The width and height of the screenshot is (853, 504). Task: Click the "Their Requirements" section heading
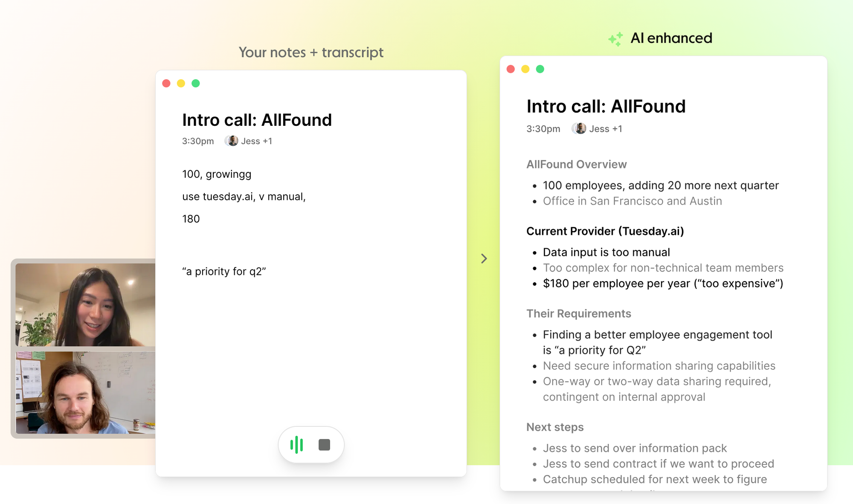pyautogui.click(x=578, y=313)
